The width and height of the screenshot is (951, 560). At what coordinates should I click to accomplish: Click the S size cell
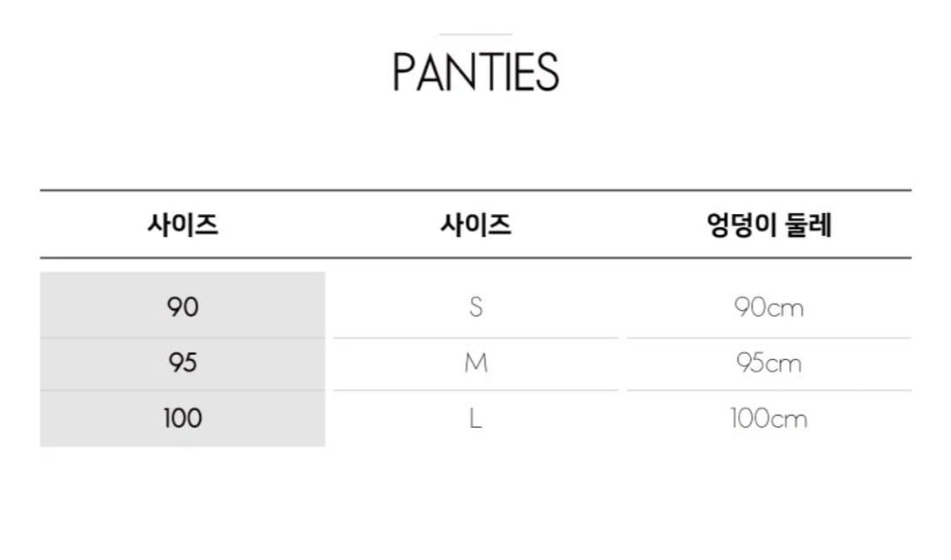[475, 307]
